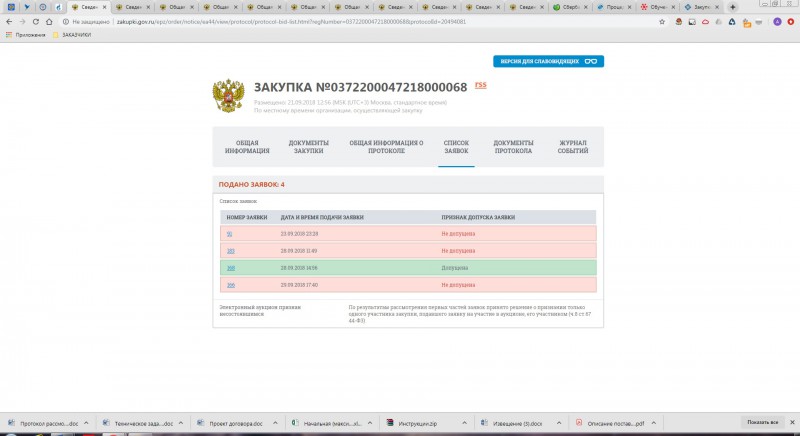Screen dimensions: 800x436
Task: Switch to the 'Закупк' browser tab
Action: click(x=701, y=7)
